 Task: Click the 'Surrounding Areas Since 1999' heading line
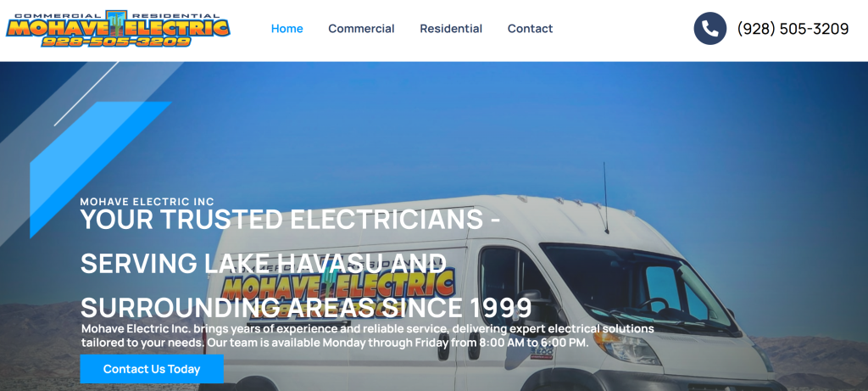(x=306, y=308)
